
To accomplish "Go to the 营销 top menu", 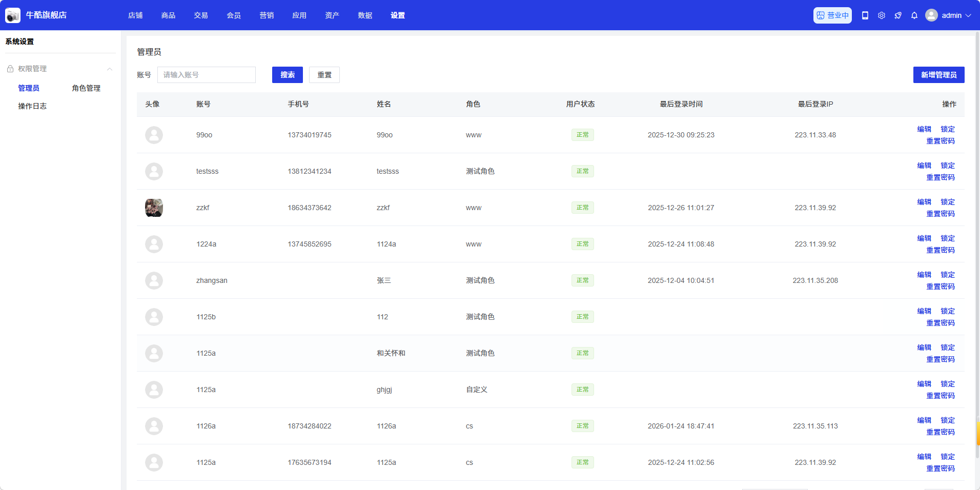I will (267, 15).
